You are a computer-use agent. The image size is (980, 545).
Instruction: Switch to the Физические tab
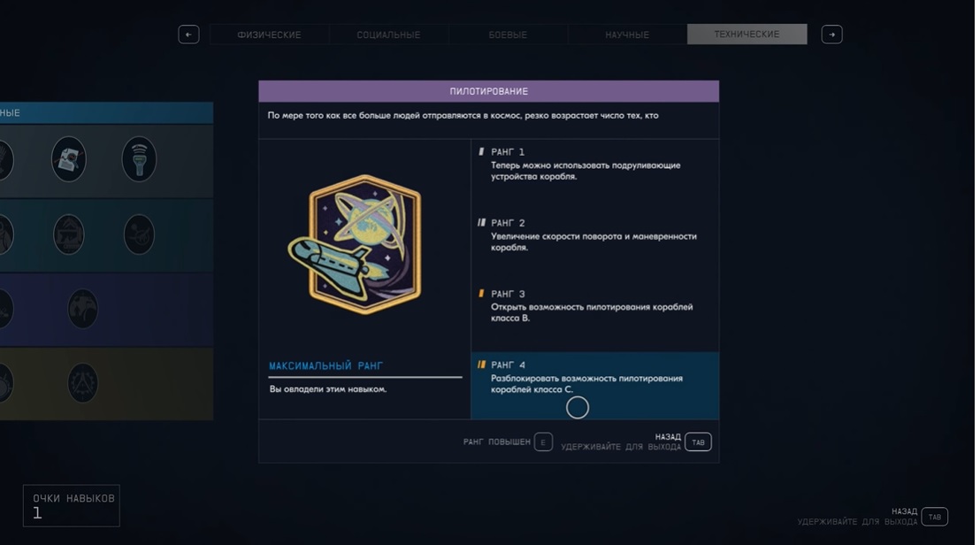click(270, 35)
